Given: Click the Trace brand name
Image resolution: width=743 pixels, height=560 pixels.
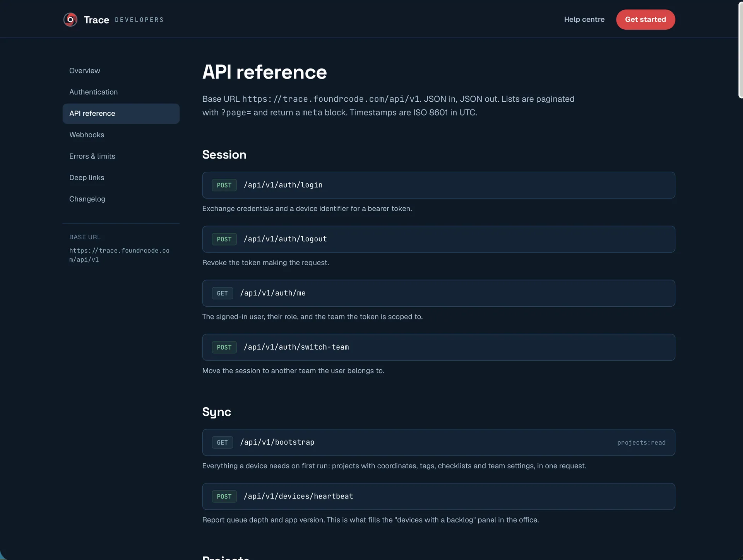Looking at the screenshot, I should [x=96, y=20].
